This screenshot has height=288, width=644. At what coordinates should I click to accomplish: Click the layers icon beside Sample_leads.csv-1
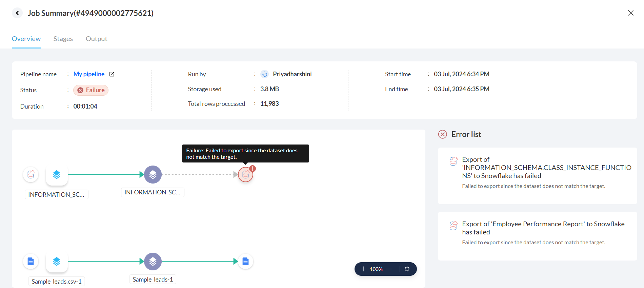(x=57, y=262)
